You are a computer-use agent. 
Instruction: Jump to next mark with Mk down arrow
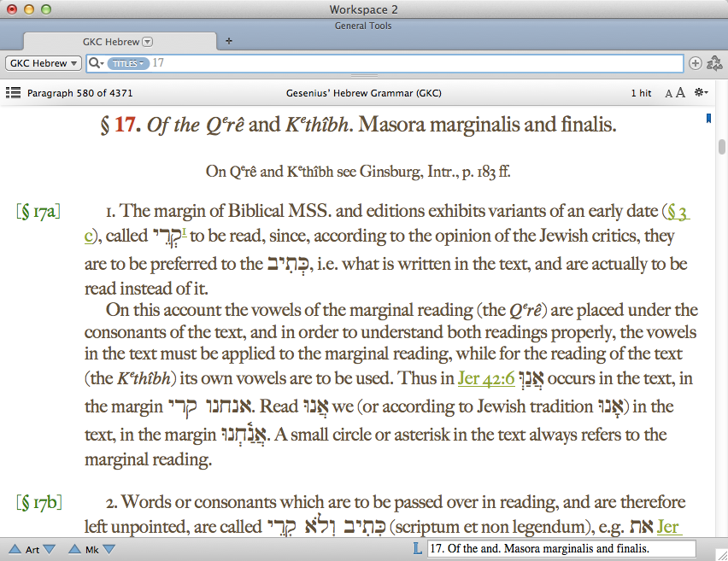(x=109, y=549)
